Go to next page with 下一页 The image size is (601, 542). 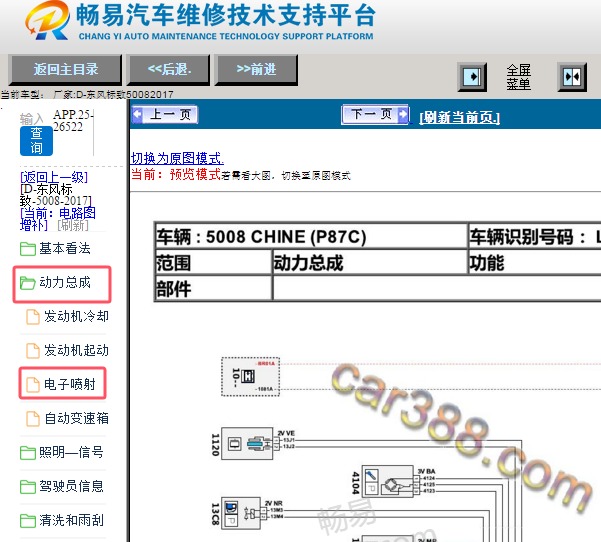coord(375,114)
